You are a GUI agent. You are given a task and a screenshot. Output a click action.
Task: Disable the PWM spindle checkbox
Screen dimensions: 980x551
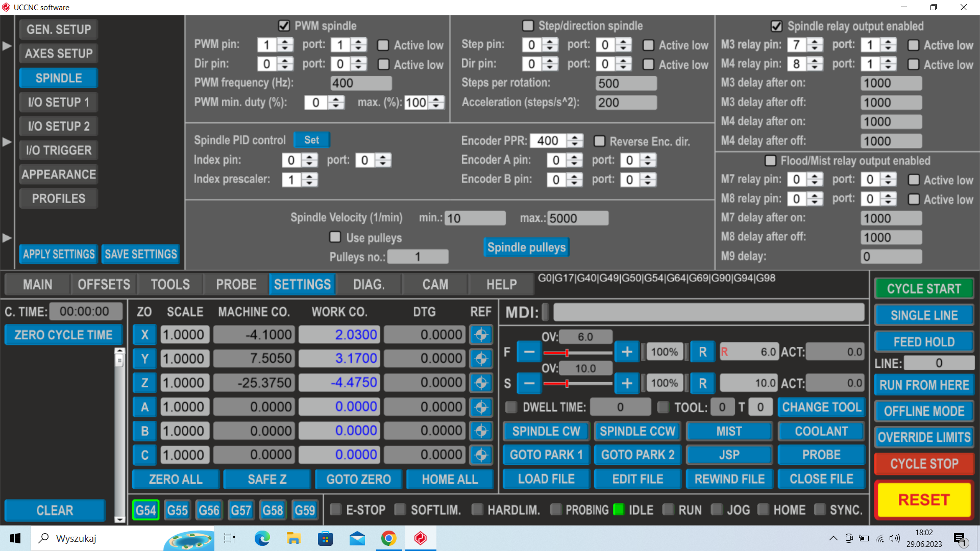[284, 26]
